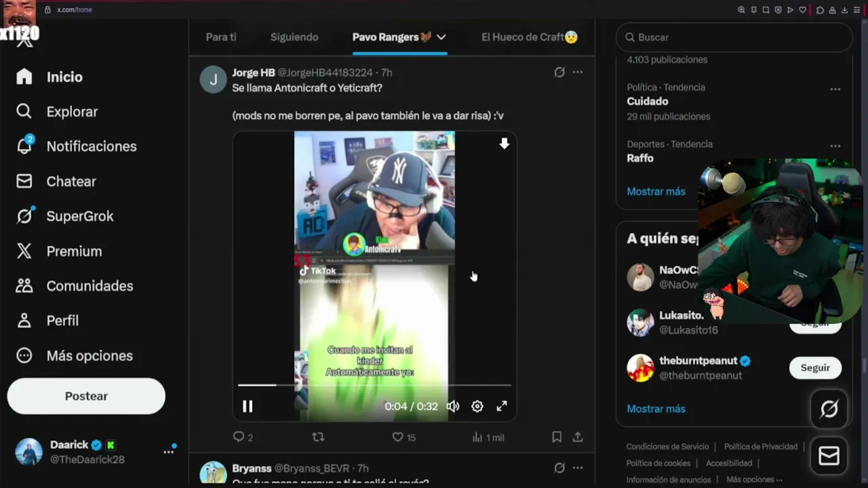
Task: Follow theburntpeanut with Seguir button
Action: (x=815, y=367)
